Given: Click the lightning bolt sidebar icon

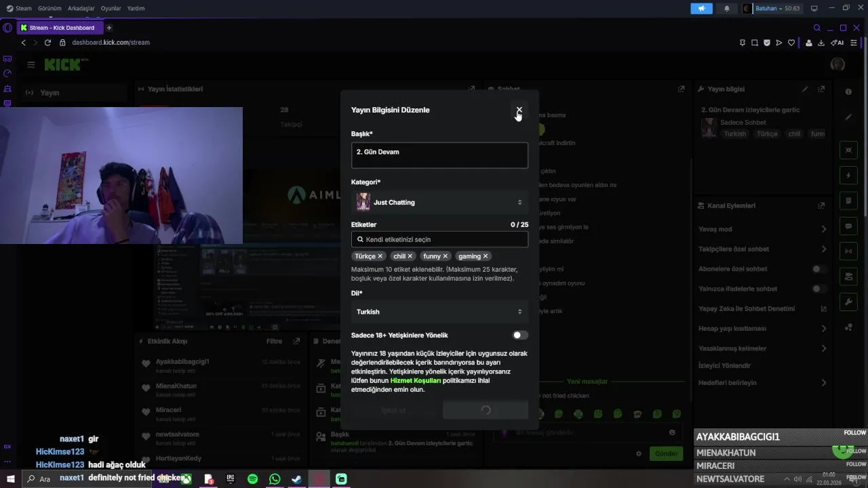Looking at the screenshot, I should tap(848, 176).
